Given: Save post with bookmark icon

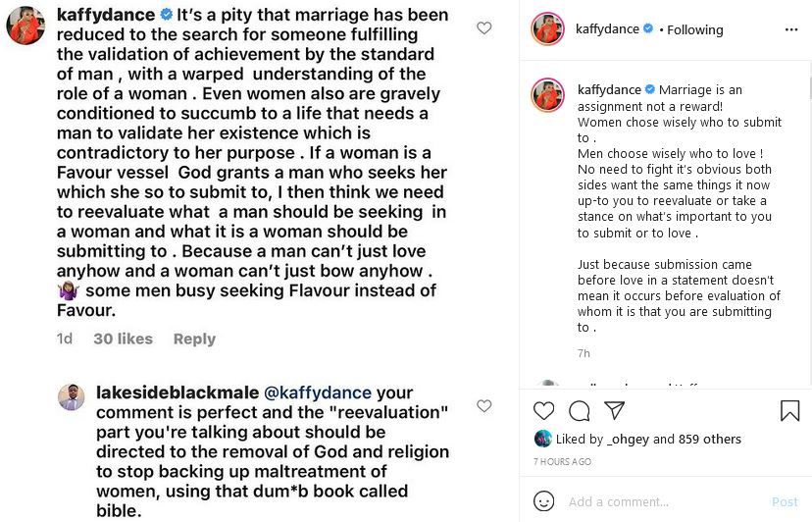Looking at the screenshot, I should click(x=789, y=411).
